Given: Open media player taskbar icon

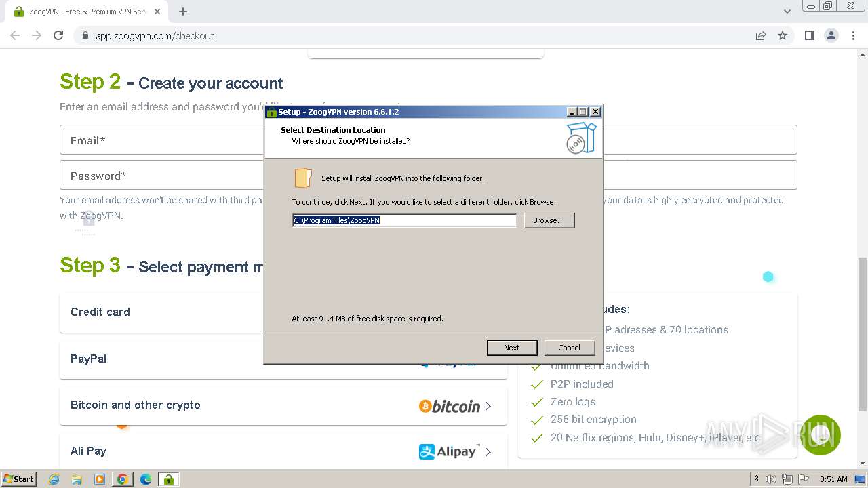Looking at the screenshot, I should tap(100, 479).
